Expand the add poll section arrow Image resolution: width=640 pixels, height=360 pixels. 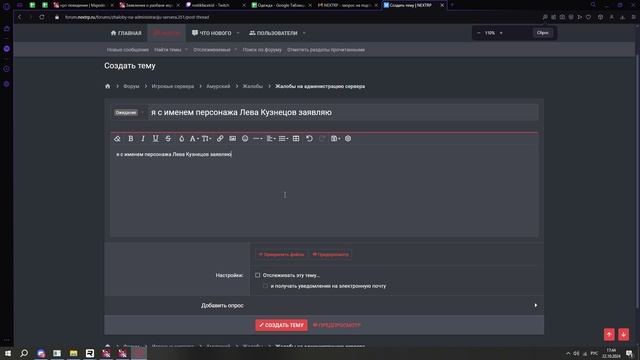coord(536,305)
